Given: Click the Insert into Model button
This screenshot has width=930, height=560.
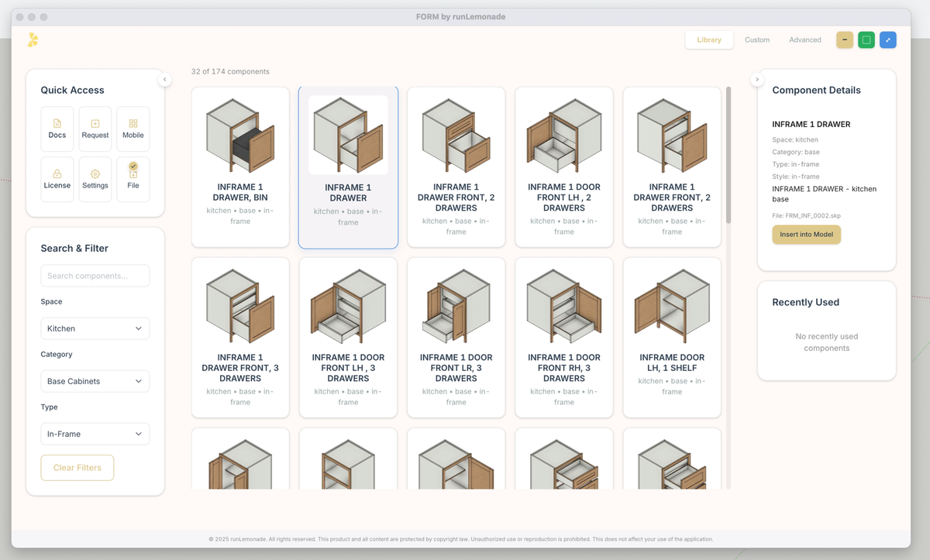Looking at the screenshot, I should pos(806,234).
